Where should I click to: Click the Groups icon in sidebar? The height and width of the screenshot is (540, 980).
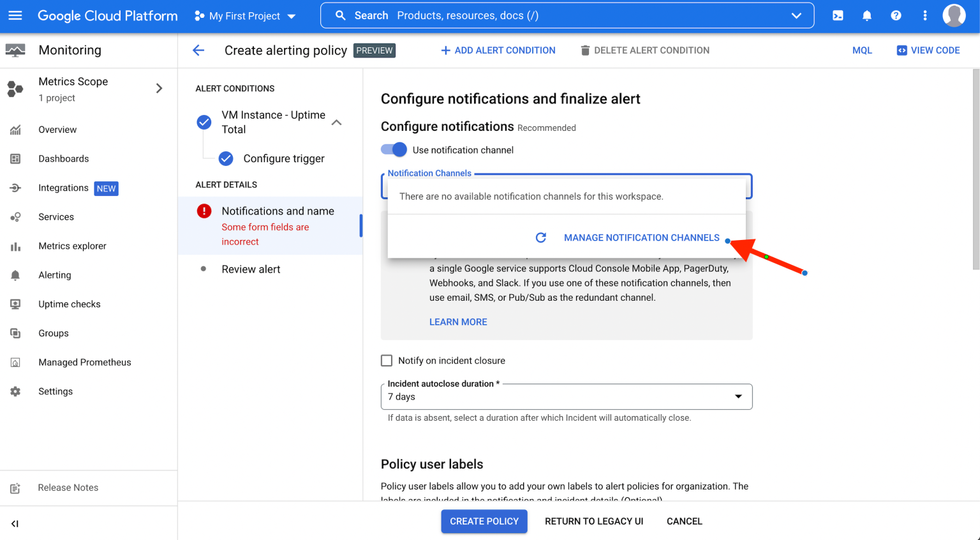click(15, 333)
